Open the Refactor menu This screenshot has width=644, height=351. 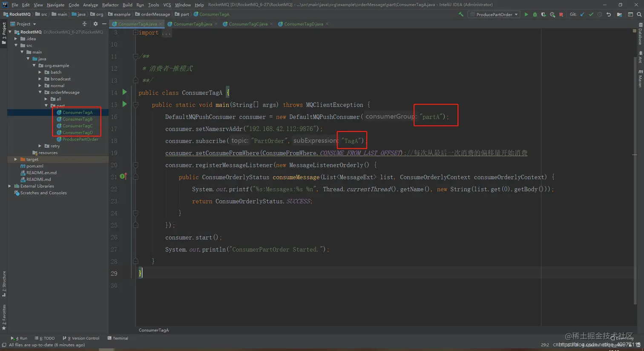110,5
